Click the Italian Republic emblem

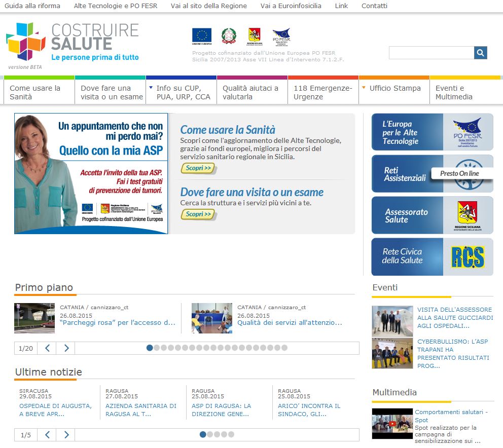pos(229,36)
